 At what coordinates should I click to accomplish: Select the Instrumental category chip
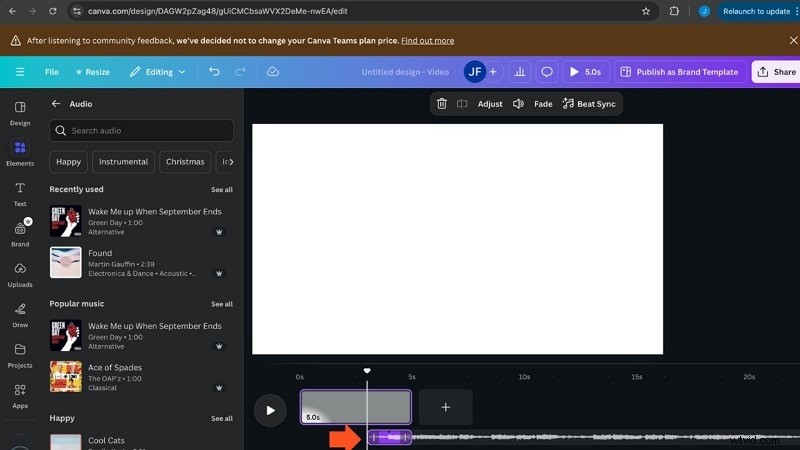[x=124, y=161]
